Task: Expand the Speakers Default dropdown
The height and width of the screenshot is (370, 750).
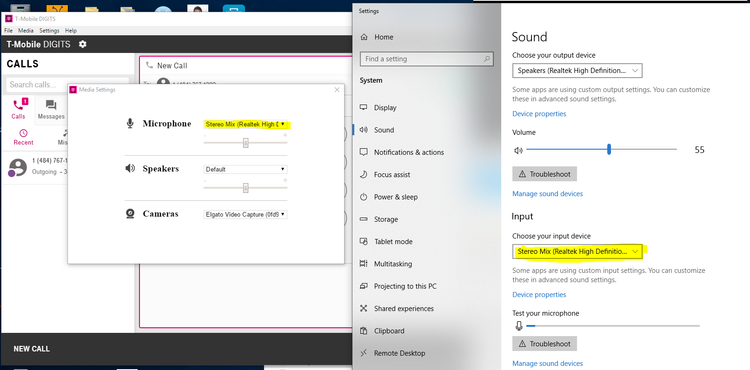Action: (245, 169)
